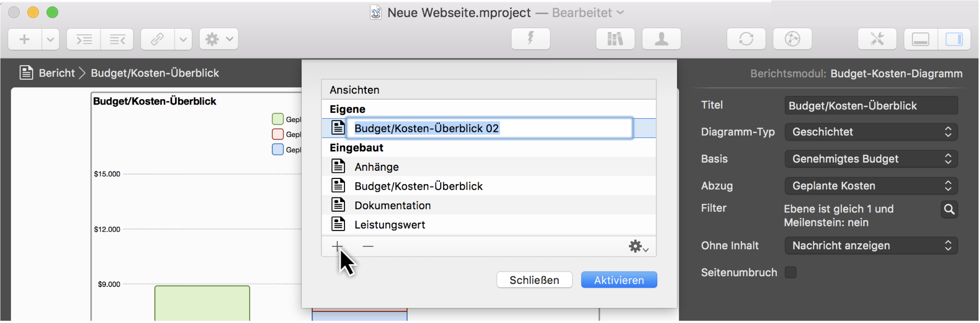Click the Indent task toolbar icon
Screen dimensions: 980x323
click(84, 39)
